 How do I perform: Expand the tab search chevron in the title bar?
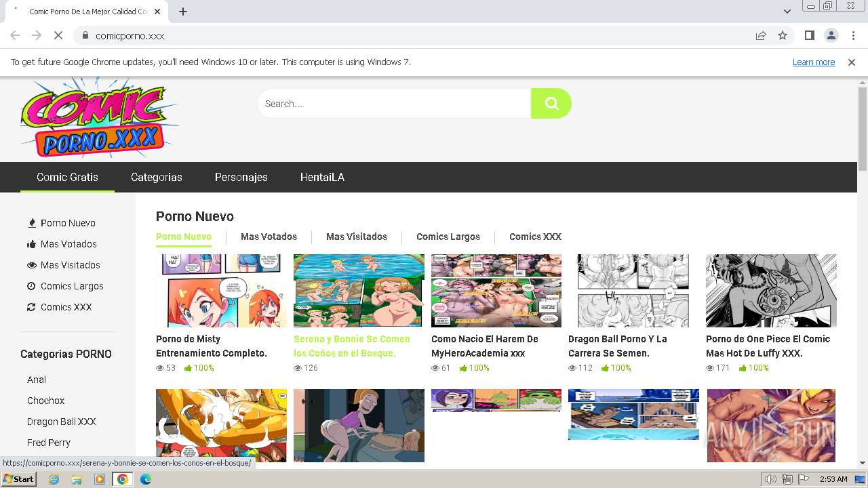click(787, 12)
